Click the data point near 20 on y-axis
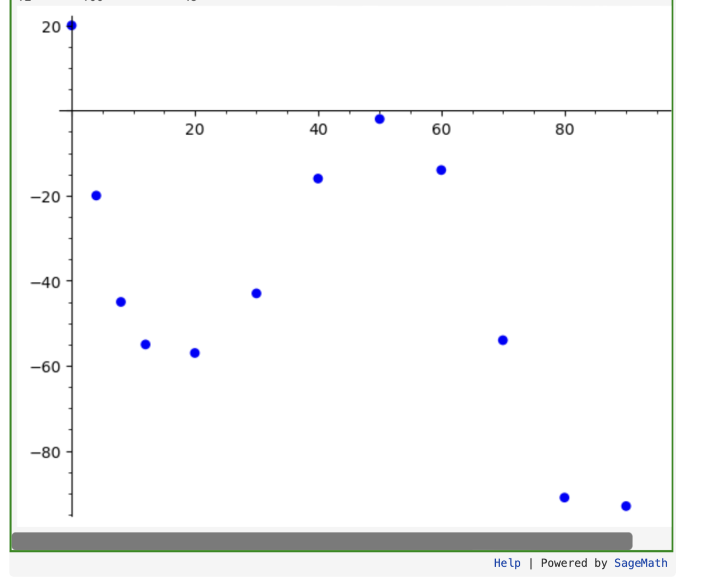 71,25
